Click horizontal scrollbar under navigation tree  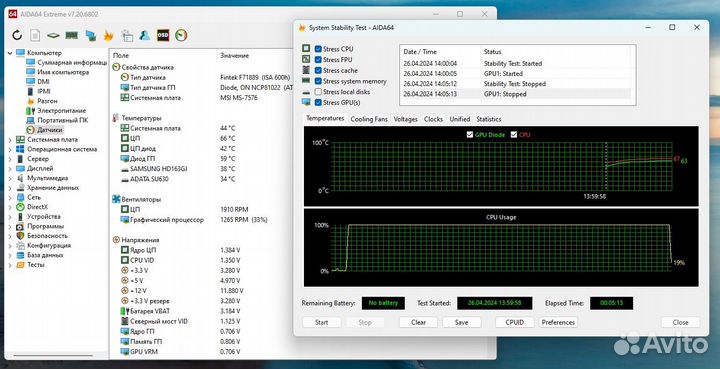[x=53, y=355]
